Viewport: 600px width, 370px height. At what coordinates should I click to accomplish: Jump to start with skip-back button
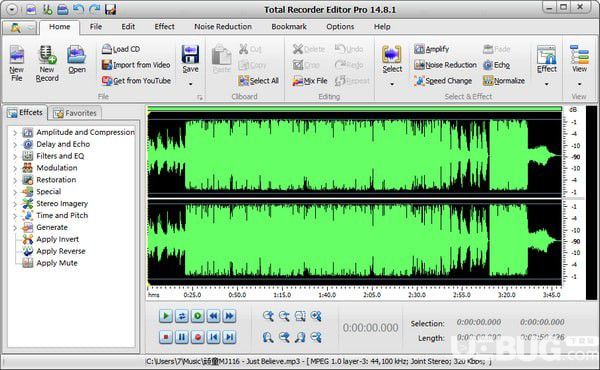(x=214, y=337)
